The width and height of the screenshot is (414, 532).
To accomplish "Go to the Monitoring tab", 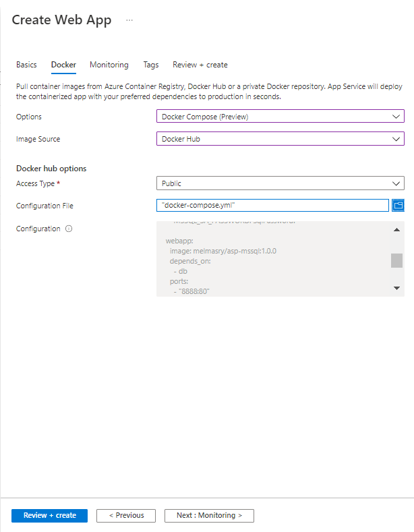I will (x=109, y=65).
